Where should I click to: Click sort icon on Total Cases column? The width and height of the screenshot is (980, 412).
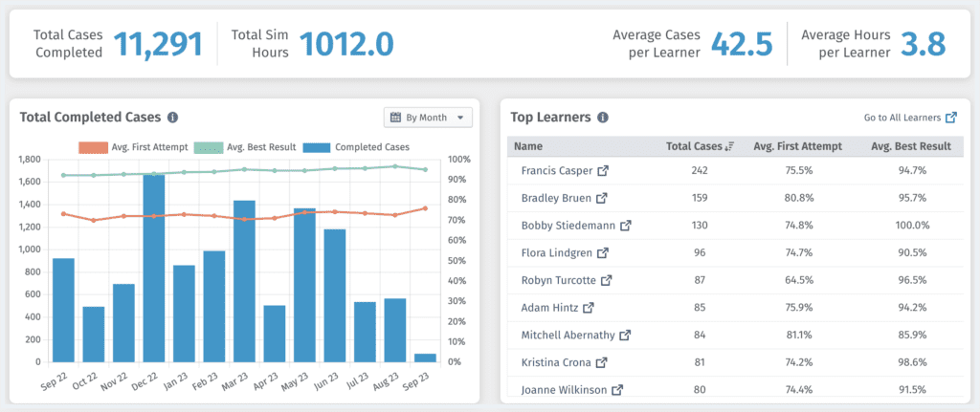tap(729, 146)
